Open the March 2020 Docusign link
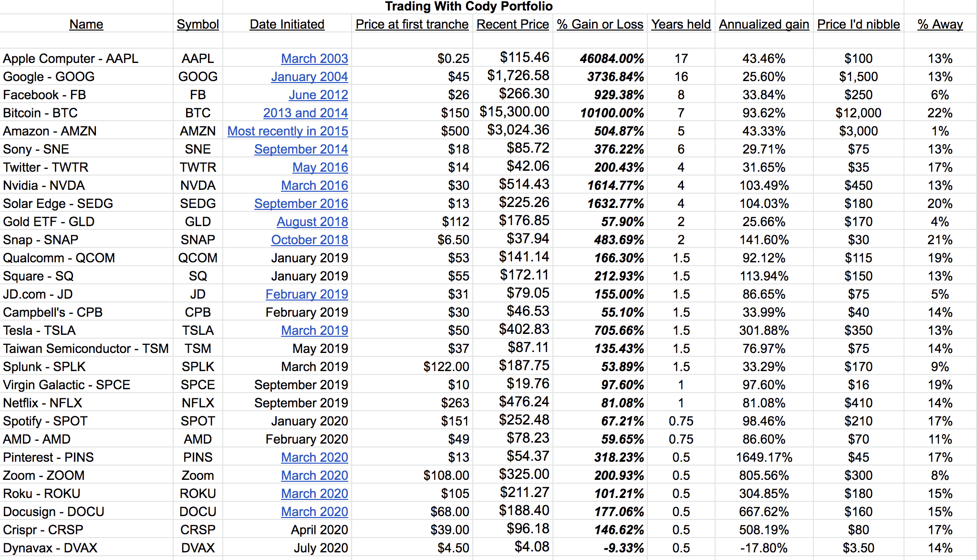Viewport: 977px width, 560px height. pos(314,512)
